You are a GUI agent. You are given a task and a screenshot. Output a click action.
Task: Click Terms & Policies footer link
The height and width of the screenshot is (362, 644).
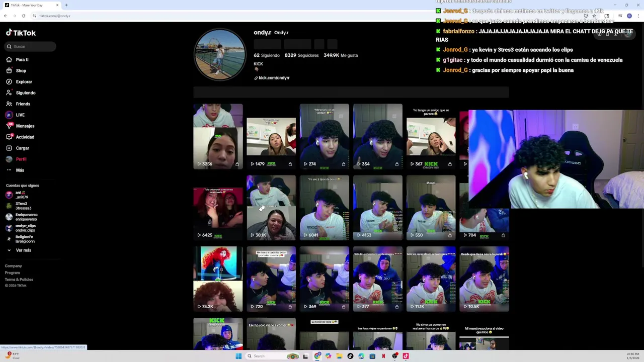point(19,279)
